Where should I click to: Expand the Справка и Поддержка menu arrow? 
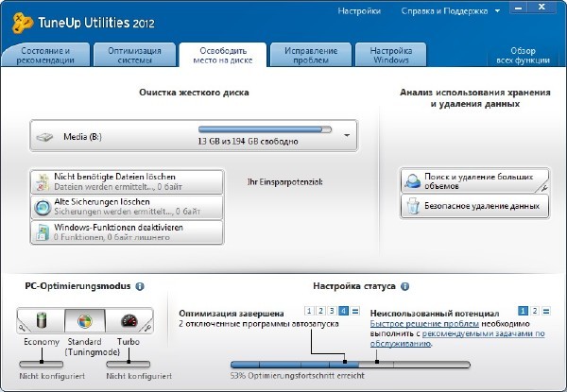click(x=498, y=11)
